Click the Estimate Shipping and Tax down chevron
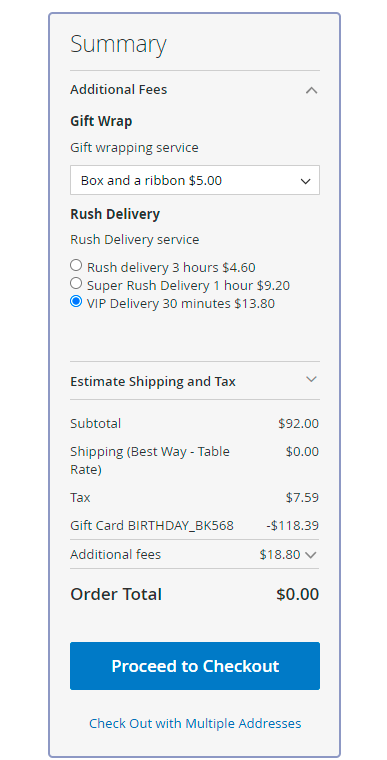The width and height of the screenshot is (387, 760). [x=311, y=379]
